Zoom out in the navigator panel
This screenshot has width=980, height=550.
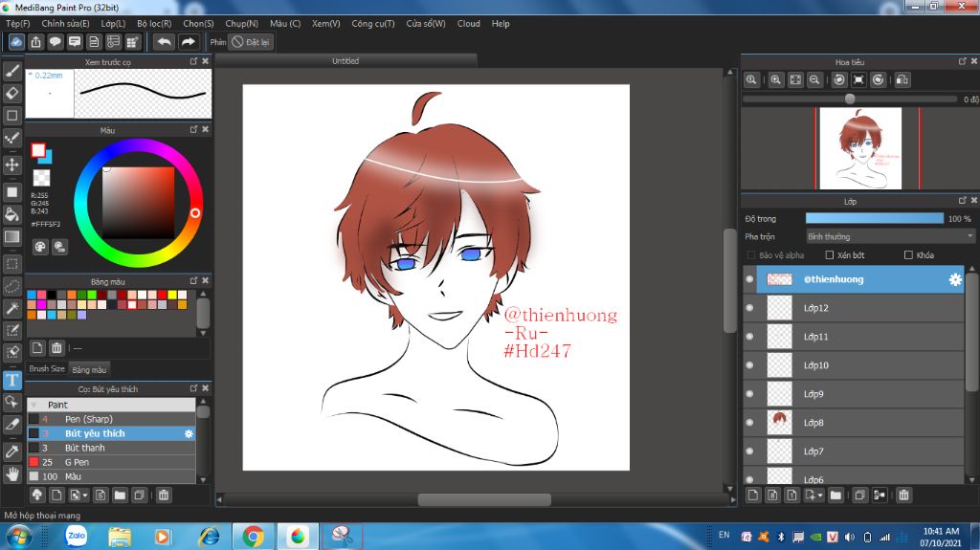(814, 79)
